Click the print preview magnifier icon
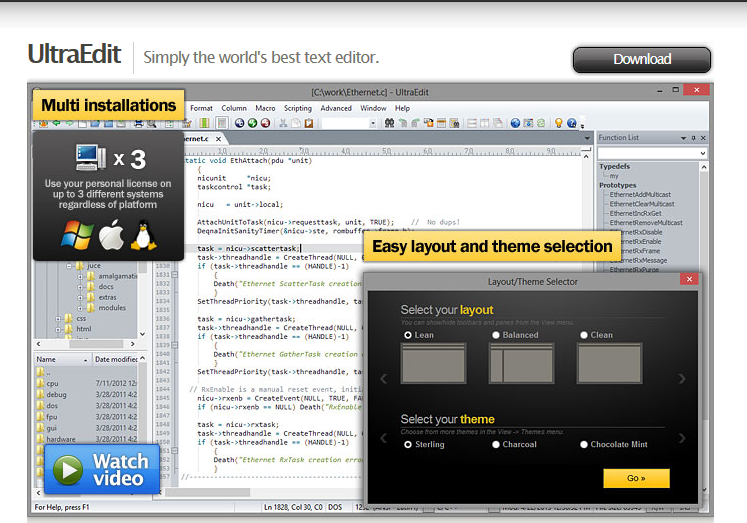This screenshot has height=523, width=747. [151, 123]
